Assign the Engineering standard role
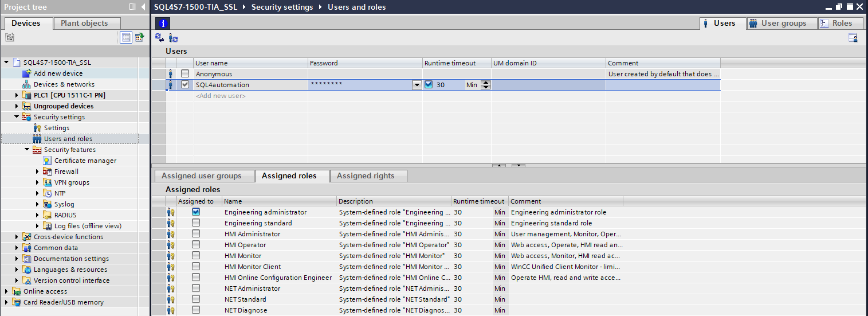This screenshot has height=316, width=868. click(x=196, y=223)
